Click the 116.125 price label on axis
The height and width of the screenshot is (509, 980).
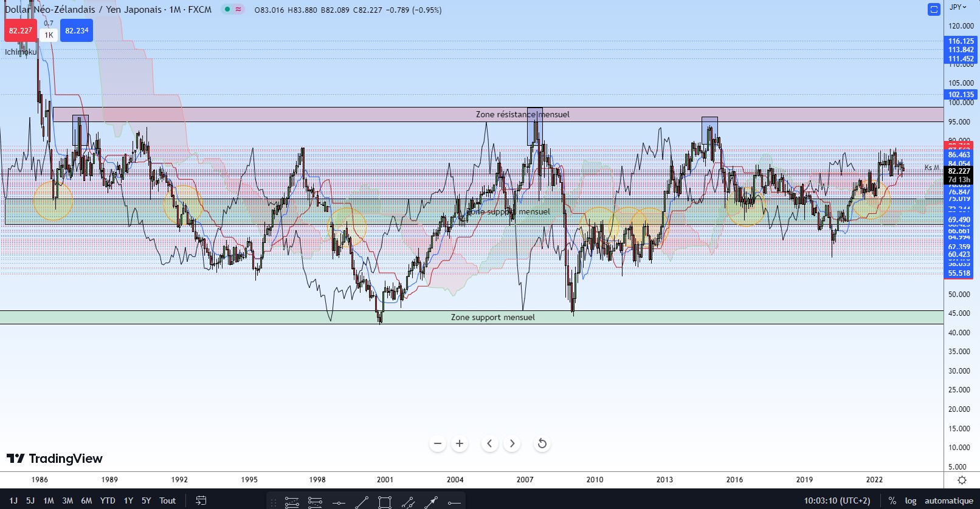[961, 41]
